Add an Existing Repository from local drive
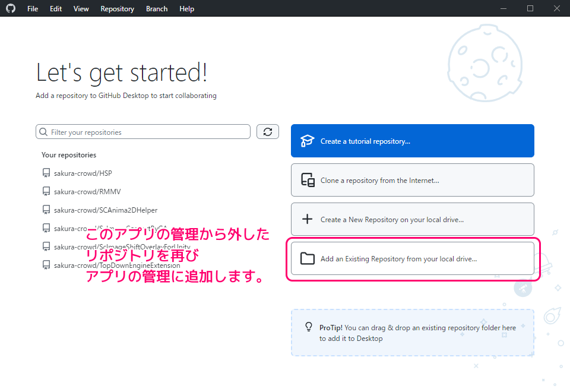This screenshot has width=570, height=392. [x=412, y=258]
